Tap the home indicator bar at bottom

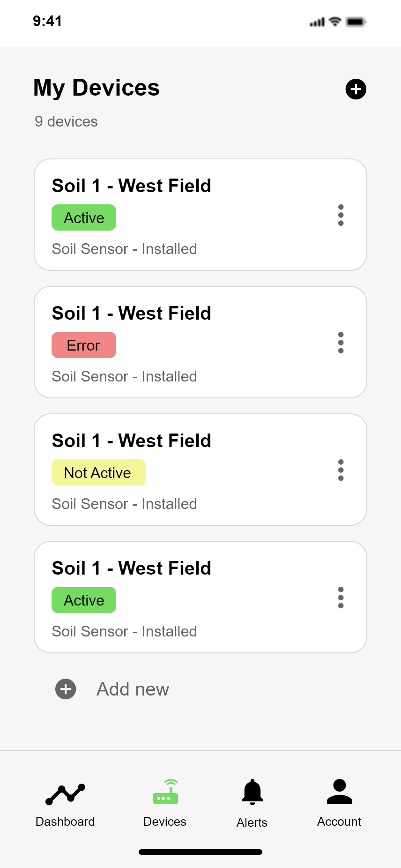[x=200, y=852]
